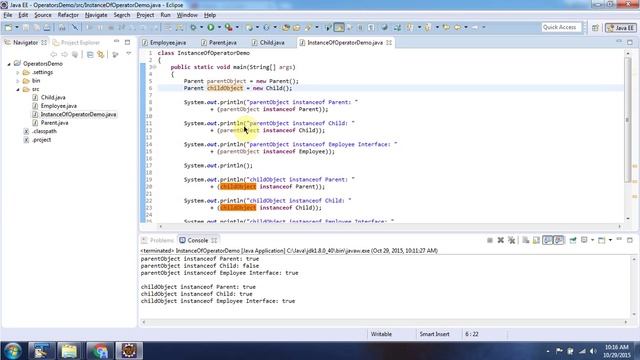Image resolution: width=640 pixels, height=360 pixels.
Task: Switch to Child.java editor tab
Action: pos(268,42)
